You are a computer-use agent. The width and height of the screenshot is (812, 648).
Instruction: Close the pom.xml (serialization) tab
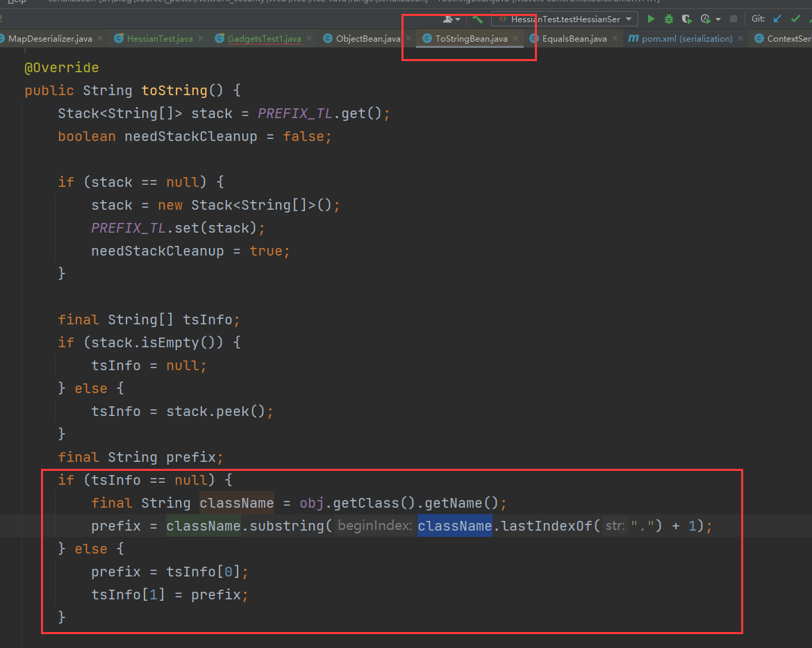tap(740, 38)
